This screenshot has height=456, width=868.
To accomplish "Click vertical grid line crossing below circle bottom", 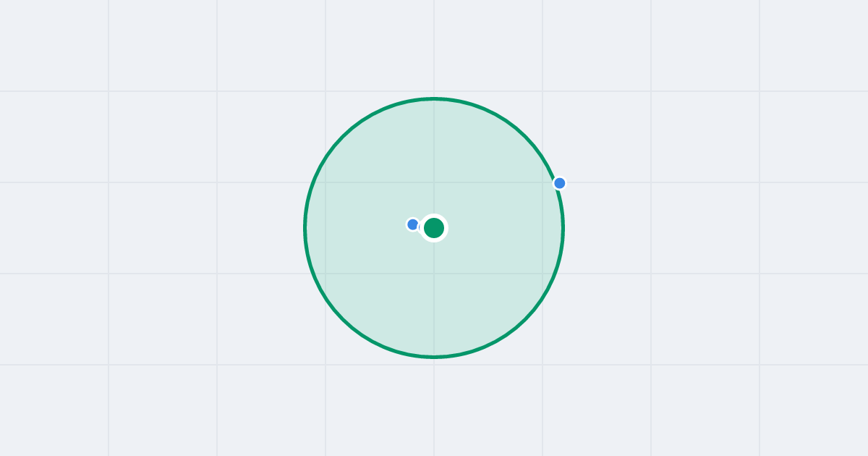I will pos(434,405).
